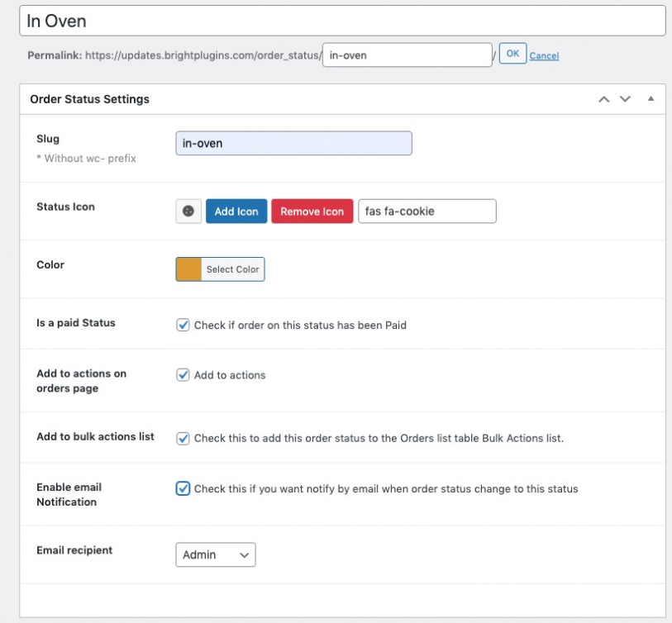
Task: Click the 'Status Icon' row label
Action: tap(65, 207)
